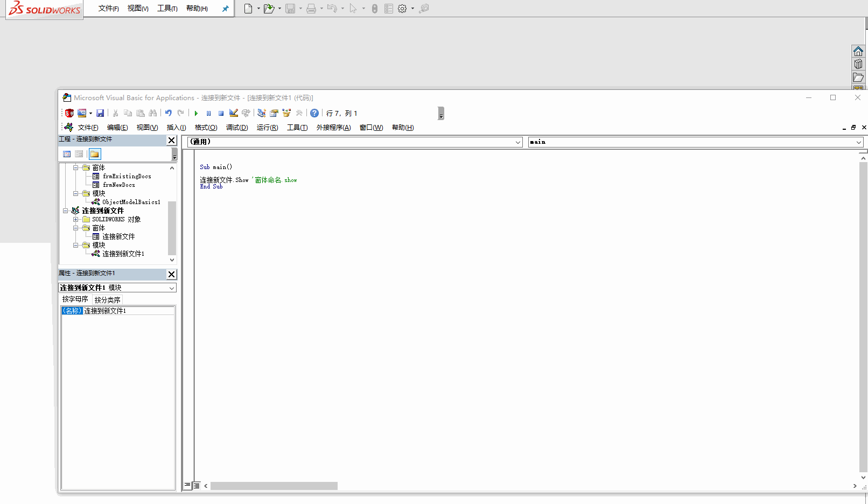Undo the last edit in VBA editor

169,113
